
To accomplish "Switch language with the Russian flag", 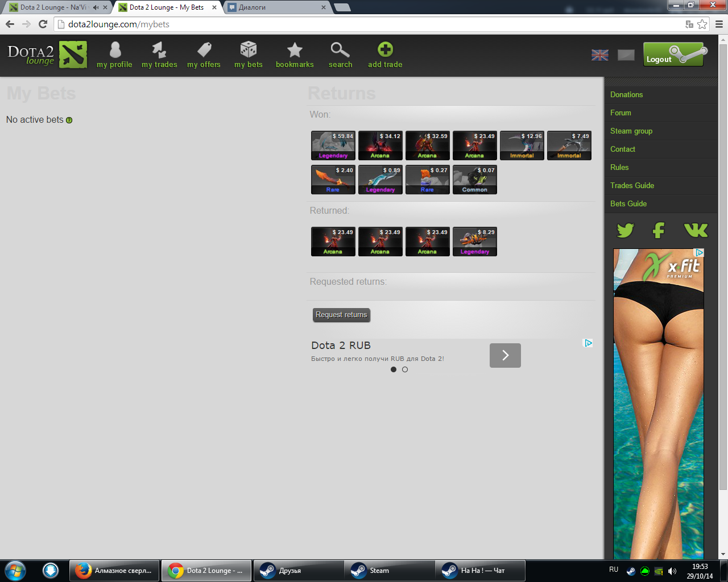I will click(x=626, y=55).
